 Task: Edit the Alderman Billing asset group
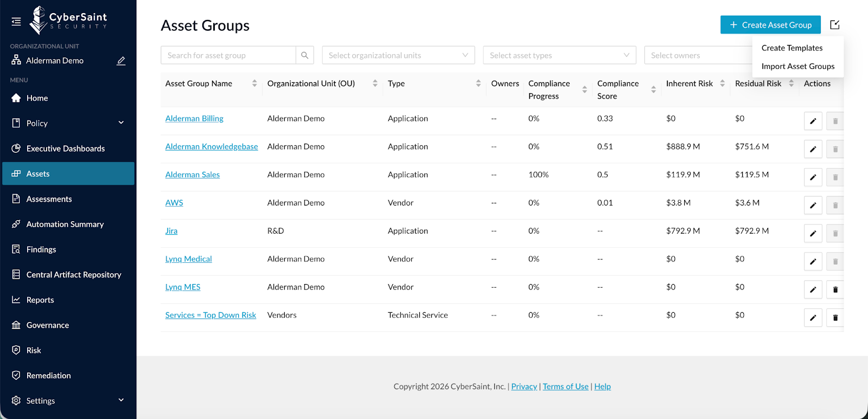point(813,121)
